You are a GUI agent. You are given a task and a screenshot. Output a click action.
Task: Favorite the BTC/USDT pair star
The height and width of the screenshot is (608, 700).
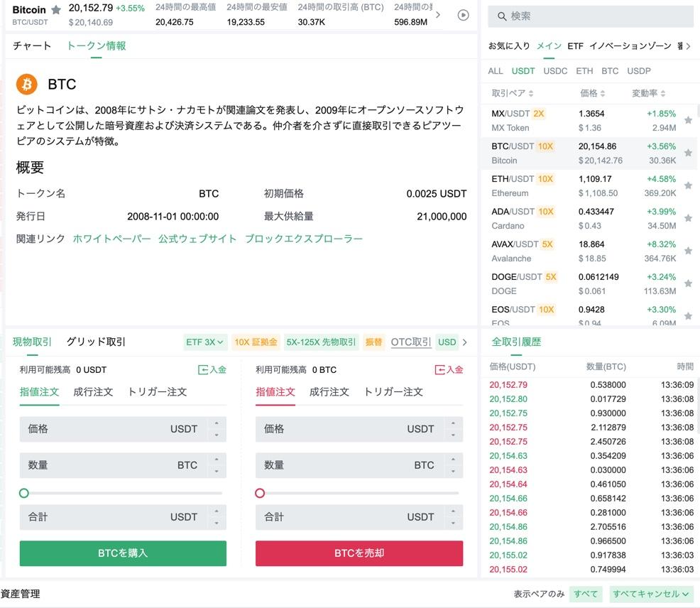(688, 153)
